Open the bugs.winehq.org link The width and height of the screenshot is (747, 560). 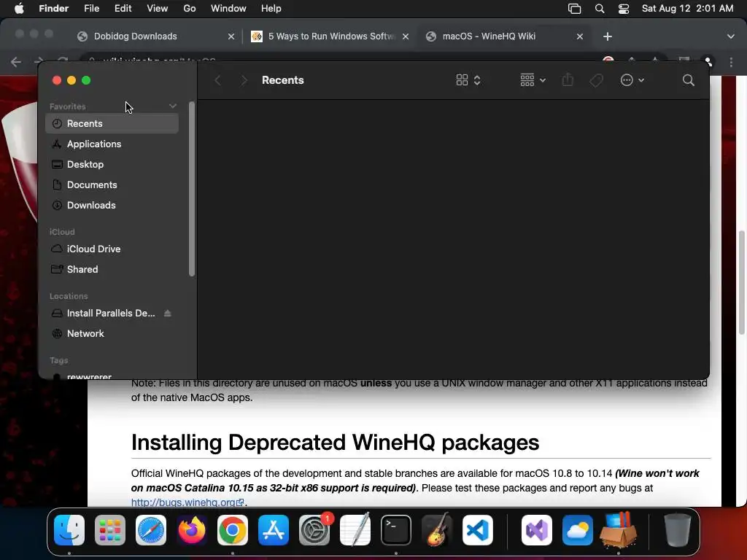tap(187, 502)
